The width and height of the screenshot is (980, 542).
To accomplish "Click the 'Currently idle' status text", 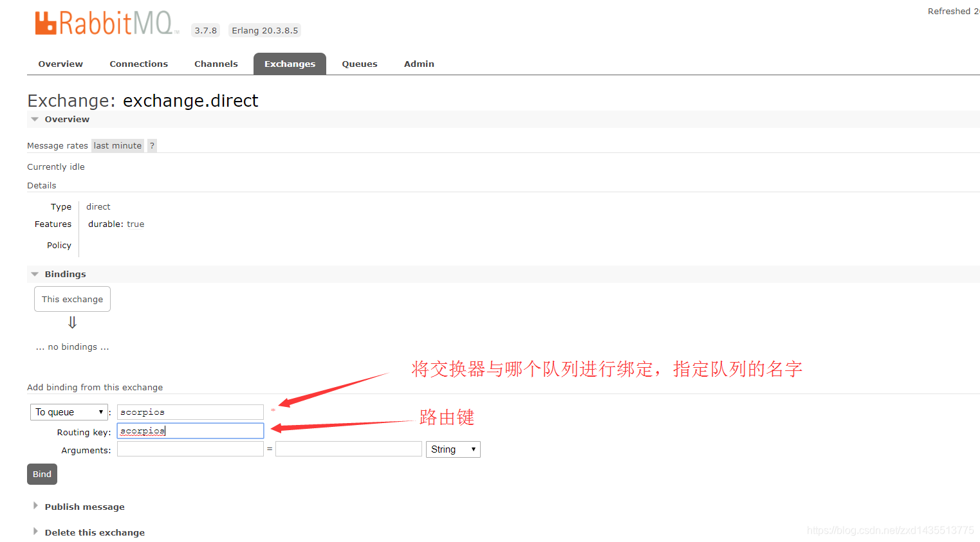I will [x=56, y=167].
